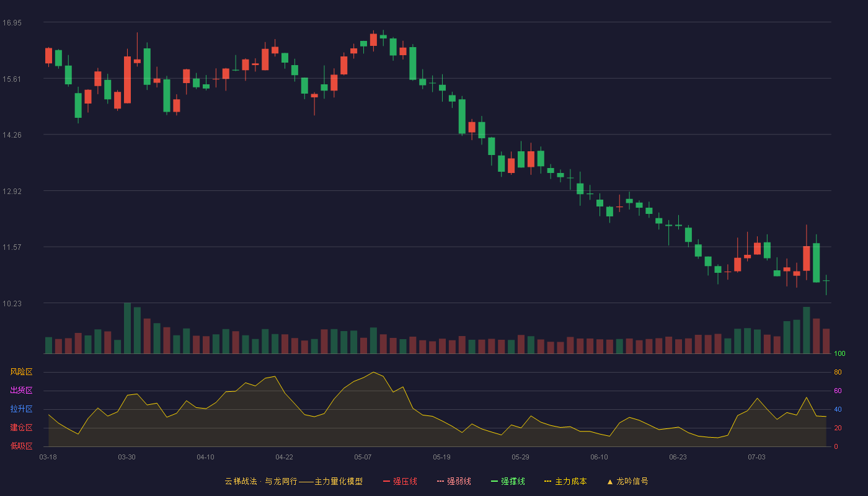868x496 pixels.
Task: Click the yellow dashed icon beside 主力成本
Action: click(x=547, y=481)
